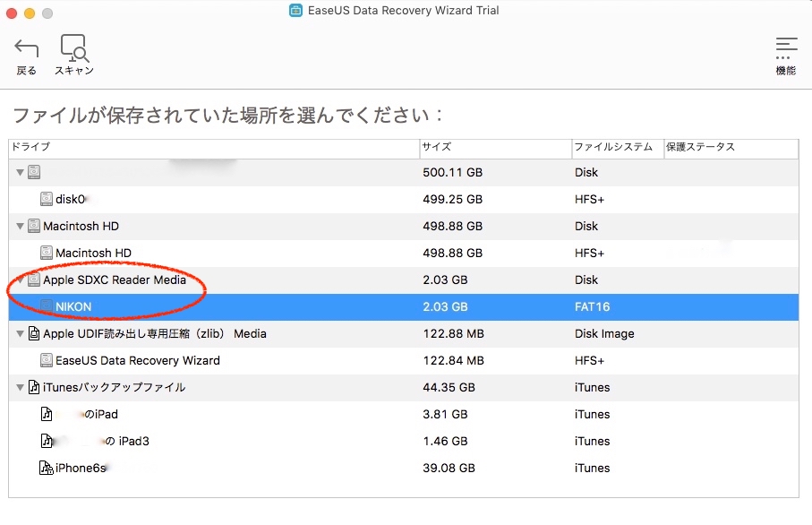
Task: Click the NIKON volume icon
Action: click(46, 306)
